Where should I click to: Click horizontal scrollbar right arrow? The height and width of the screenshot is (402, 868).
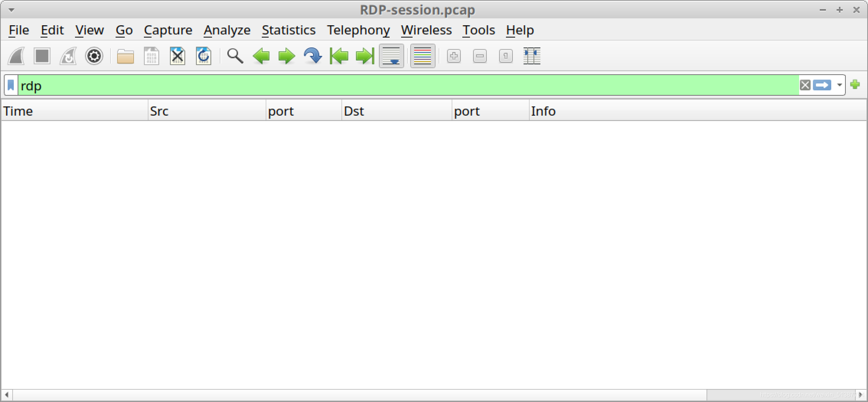[860, 394]
